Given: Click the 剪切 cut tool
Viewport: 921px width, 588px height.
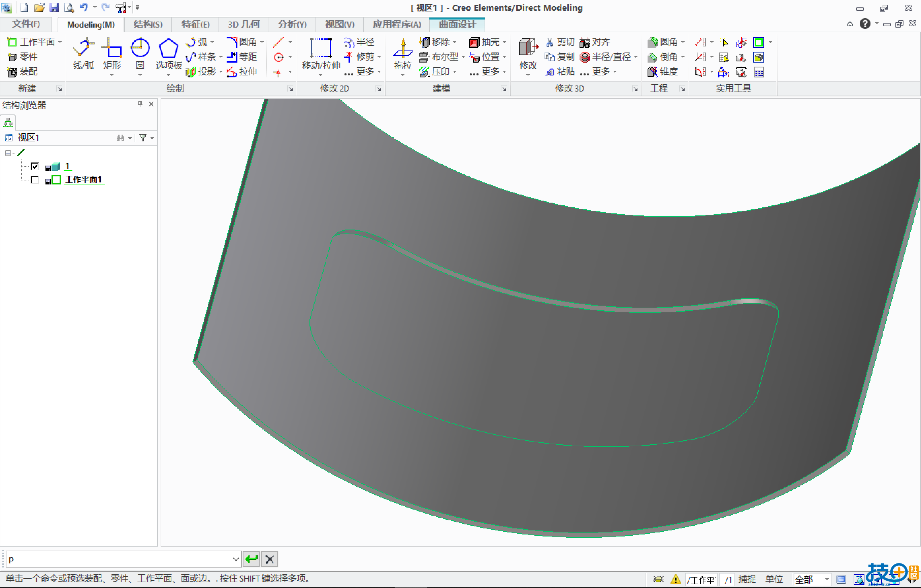Looking at the screenshot, I should pos(560,42).
